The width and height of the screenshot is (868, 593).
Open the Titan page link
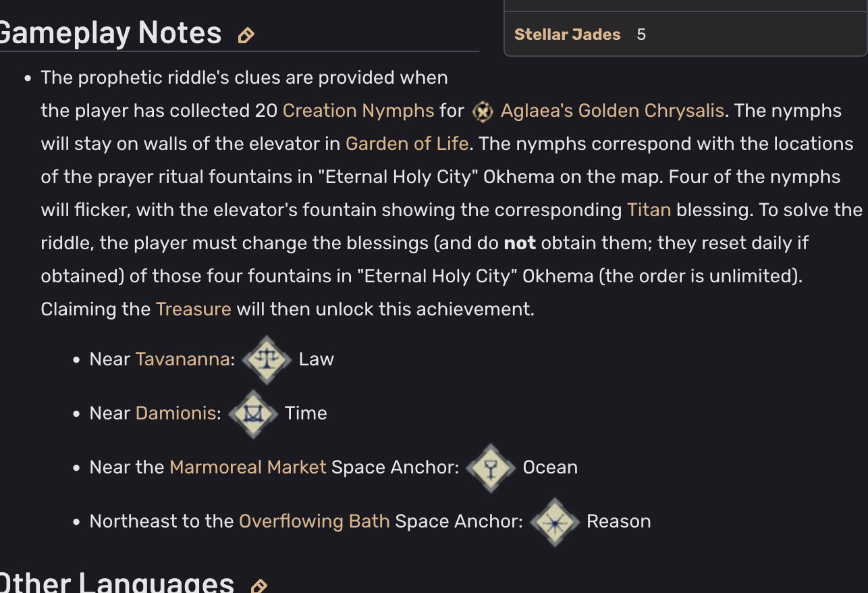tap(649, 209)
